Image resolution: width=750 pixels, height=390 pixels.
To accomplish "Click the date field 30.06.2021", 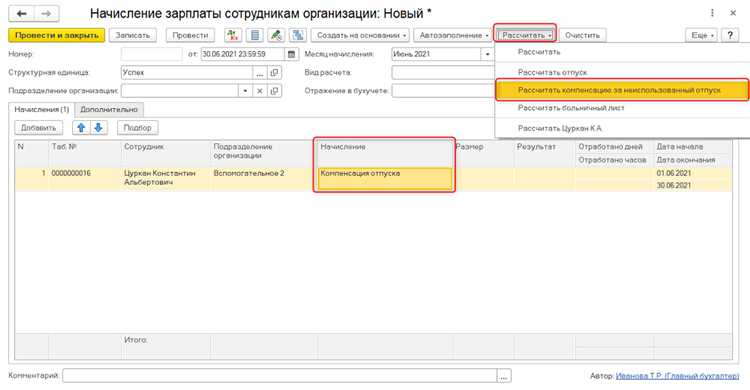I will click(243, 54).
